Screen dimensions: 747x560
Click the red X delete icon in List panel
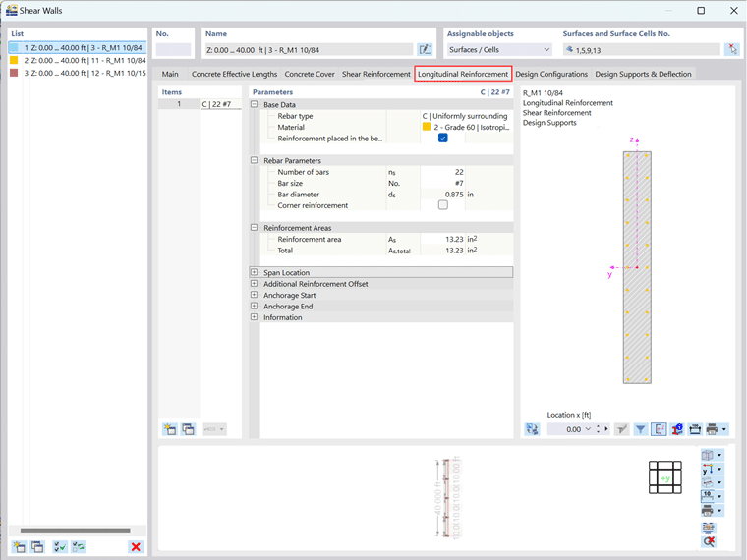click(x=136, y=546)
